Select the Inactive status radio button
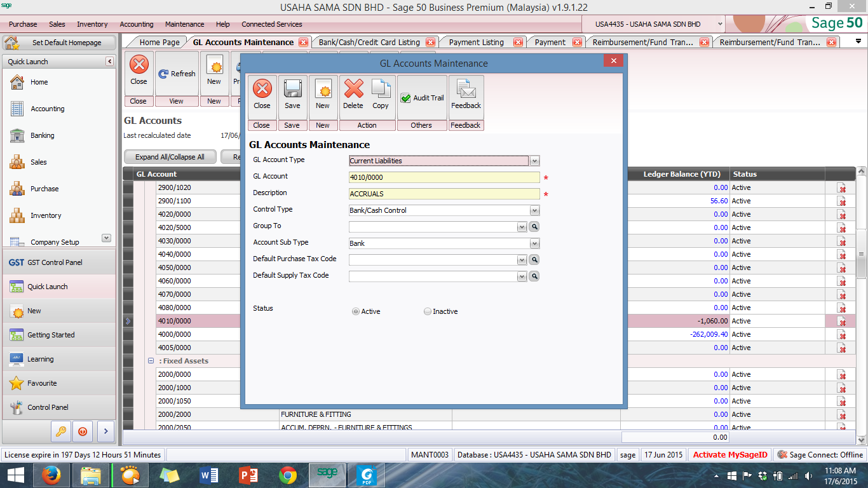 point(428,311)
